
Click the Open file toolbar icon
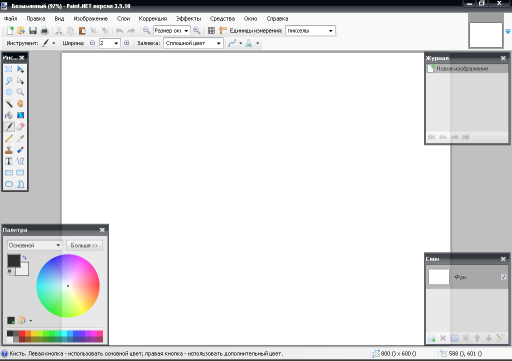tap(21, 31)
